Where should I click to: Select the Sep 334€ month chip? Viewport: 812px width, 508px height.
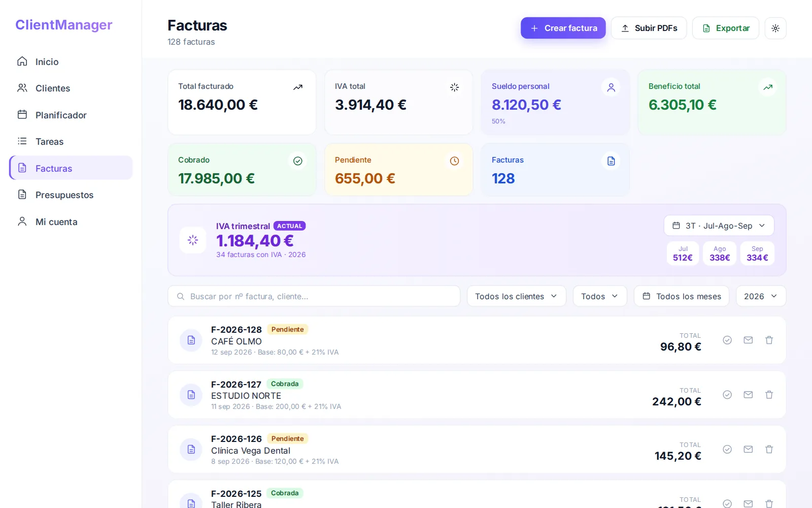tap(757, 253)
